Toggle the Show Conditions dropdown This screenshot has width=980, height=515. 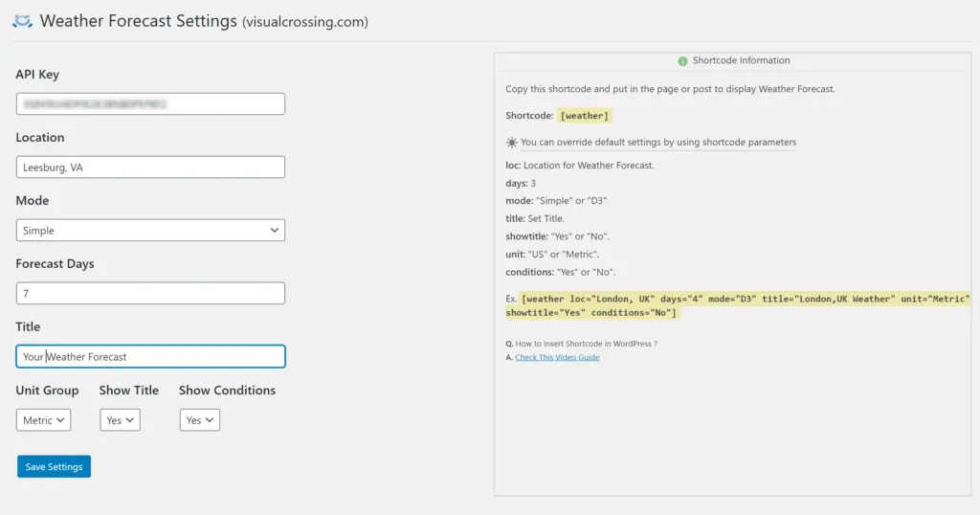pos(199,420)
